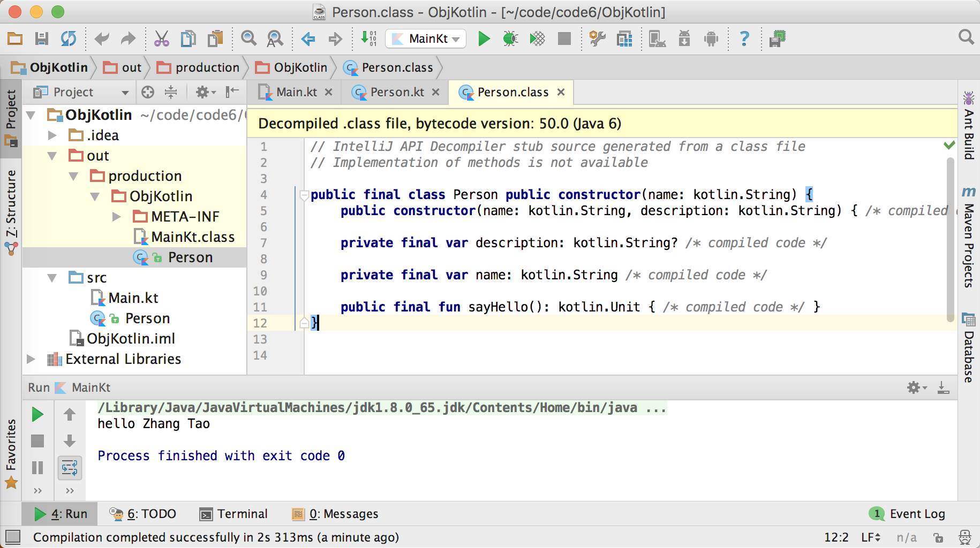Switch to the Main.kt editor tab
This screenshot has height=548, width=980.
point(296,93)
